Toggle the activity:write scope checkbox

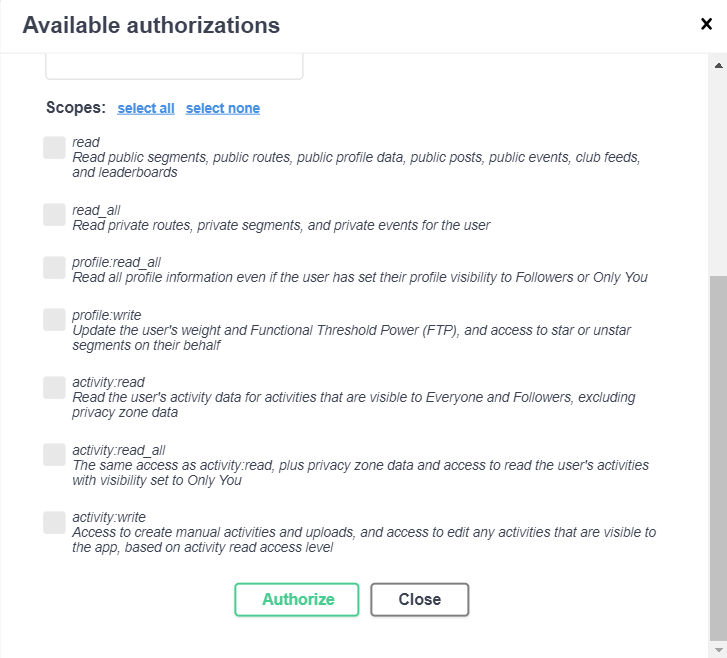[x=54, y=523]
